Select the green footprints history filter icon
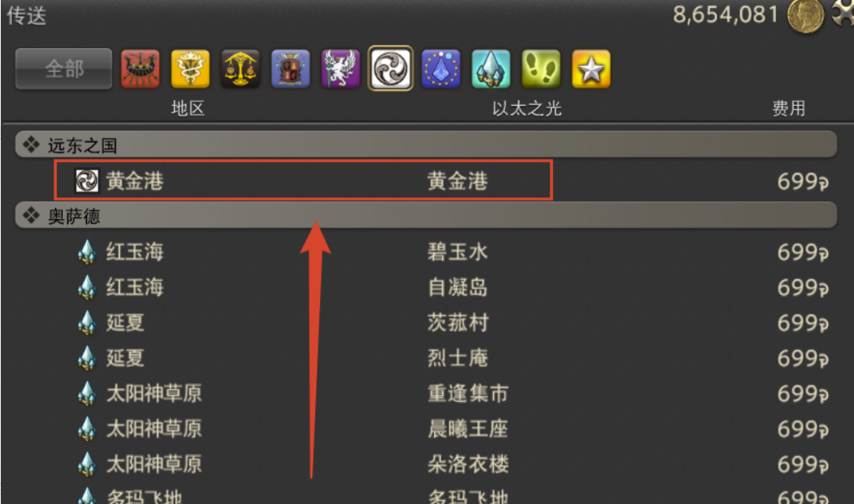The width and height of the screenshot is (854, 504). pos(541,68)
